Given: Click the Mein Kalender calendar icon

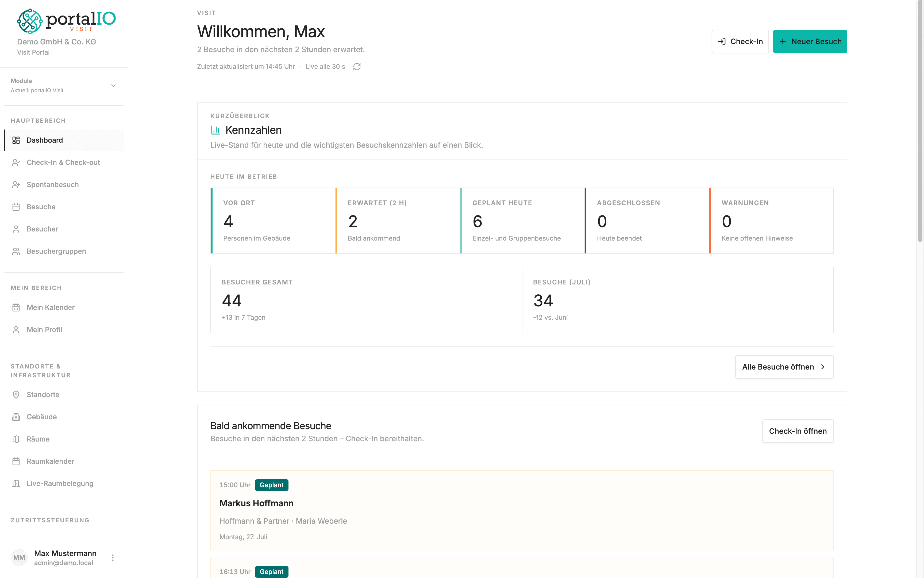Looking at the screenshot, I should [x=16, y=307].
